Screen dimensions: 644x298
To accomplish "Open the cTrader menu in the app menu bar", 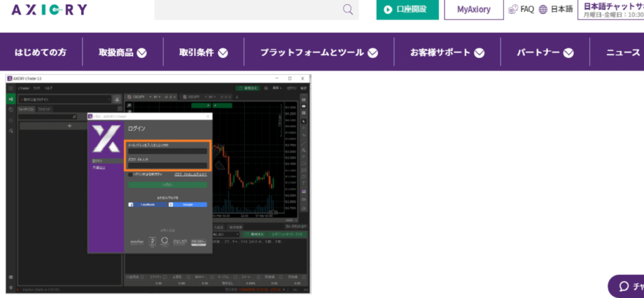I will coord(23,88).
